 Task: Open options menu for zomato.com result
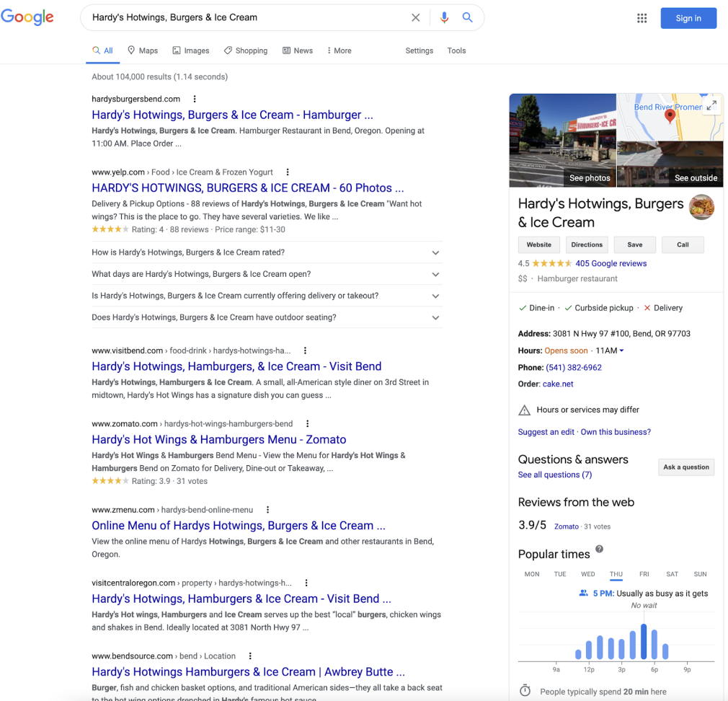(x=307, y=423)
